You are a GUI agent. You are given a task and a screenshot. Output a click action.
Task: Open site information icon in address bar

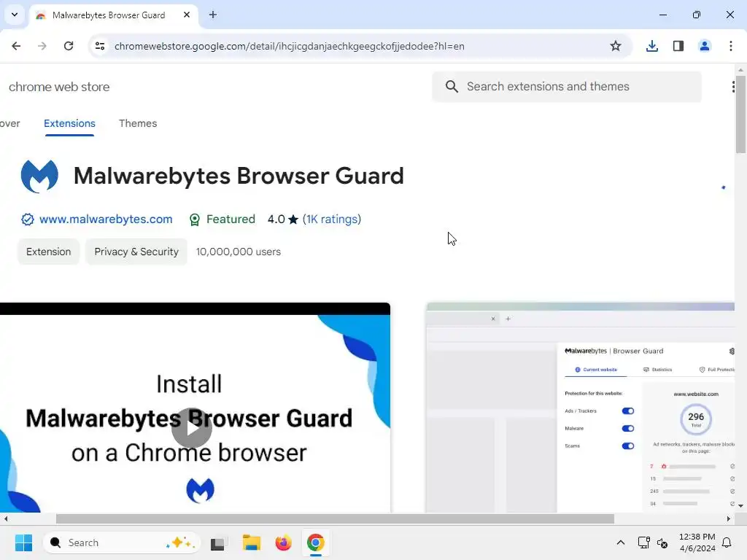[x=100, y=46]
